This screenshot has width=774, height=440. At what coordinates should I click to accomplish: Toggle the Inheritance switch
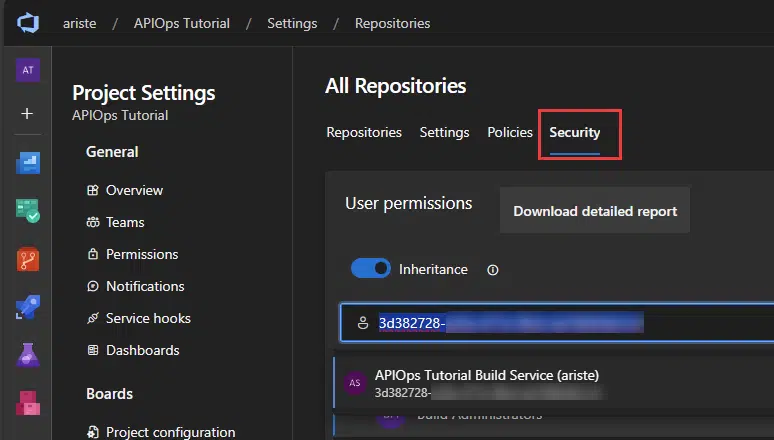[x=371, y=269]
